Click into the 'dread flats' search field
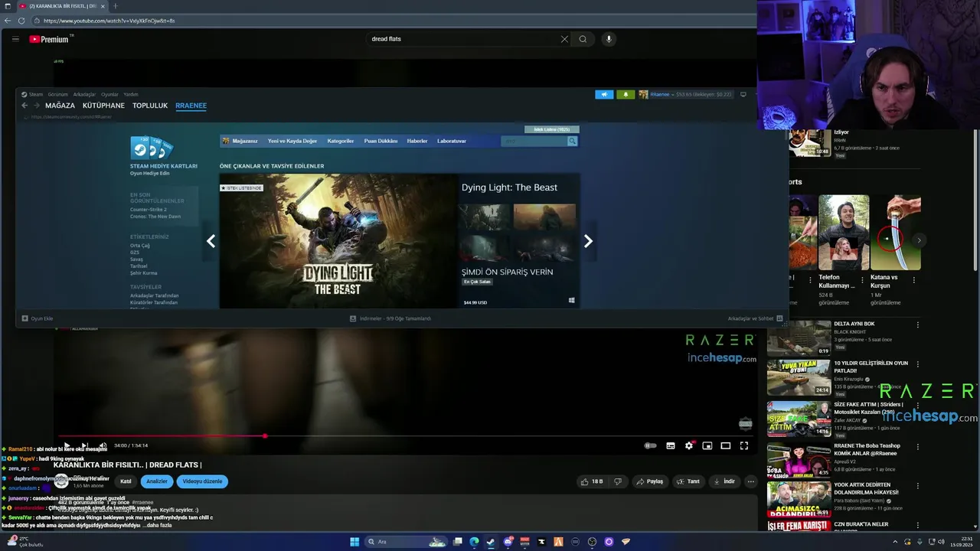This screenshot has width=980, height=551. pyautogui.click(x=462, y=39)
